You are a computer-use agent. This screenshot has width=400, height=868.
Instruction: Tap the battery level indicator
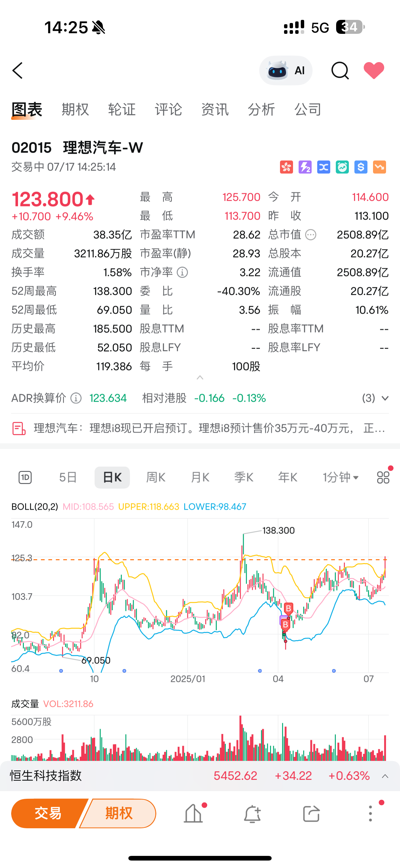click(x=350, y=27)
